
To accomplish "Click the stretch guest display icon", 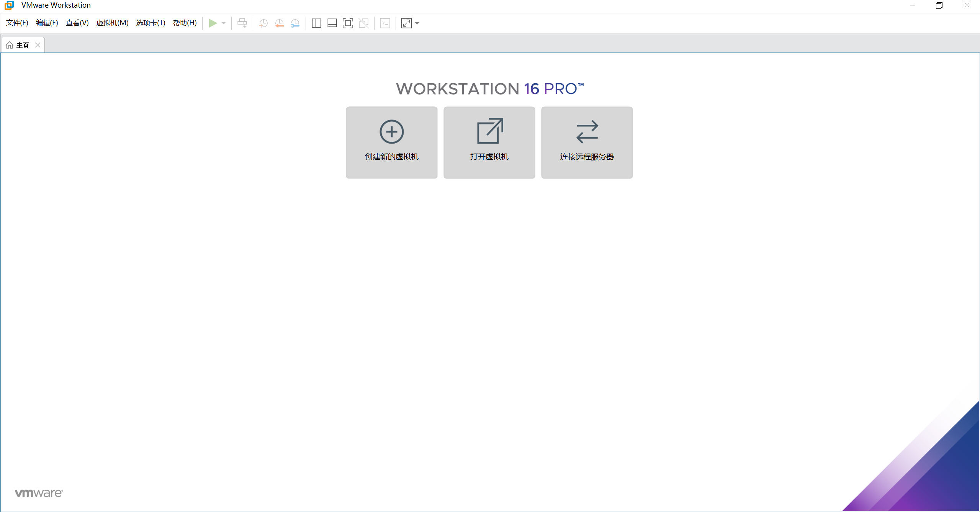I will (x=406, y=23).
